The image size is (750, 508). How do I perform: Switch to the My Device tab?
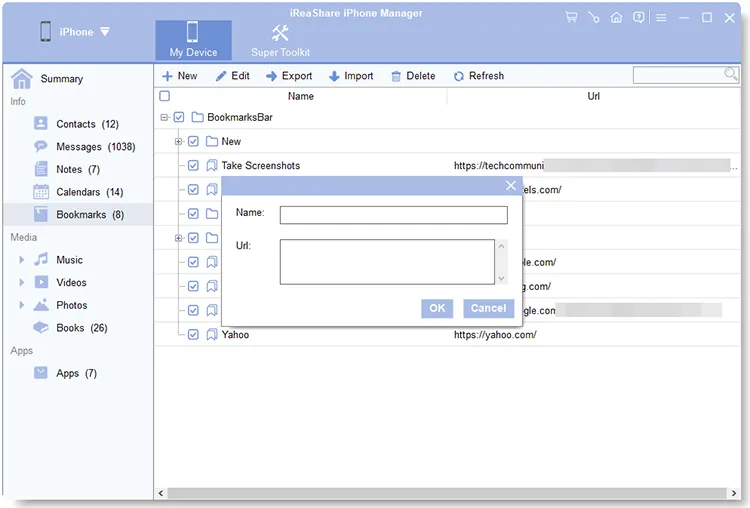click(x=193, y=40)
